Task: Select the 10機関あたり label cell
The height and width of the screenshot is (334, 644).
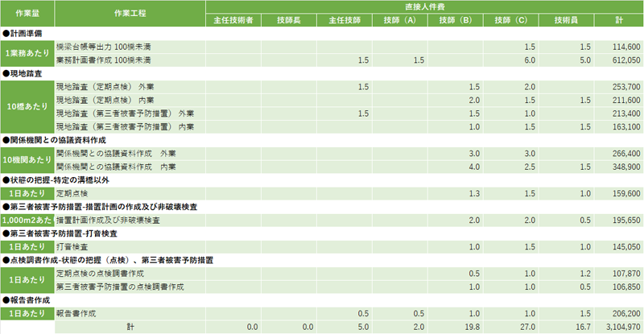Action: pos(27,160)
